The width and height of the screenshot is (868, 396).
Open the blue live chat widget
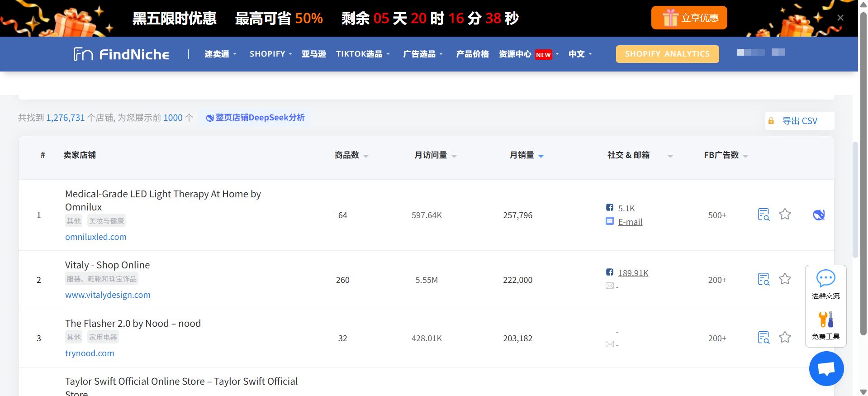(826, 368)
